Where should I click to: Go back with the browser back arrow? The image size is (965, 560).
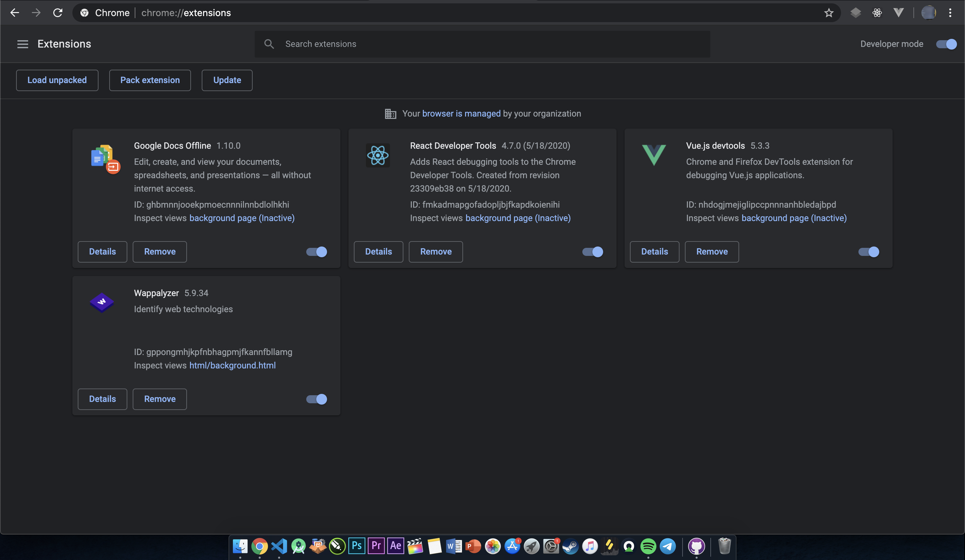point(14,13)
